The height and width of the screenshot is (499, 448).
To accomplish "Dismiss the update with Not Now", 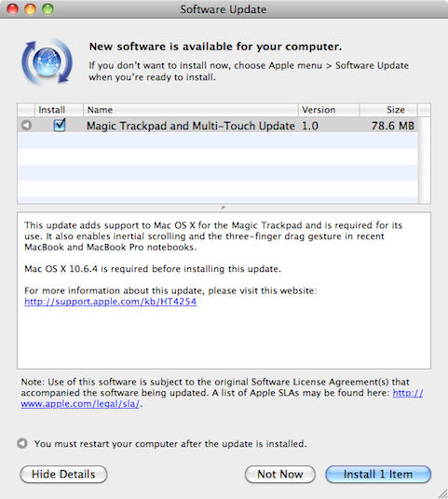I will (279, 474).
